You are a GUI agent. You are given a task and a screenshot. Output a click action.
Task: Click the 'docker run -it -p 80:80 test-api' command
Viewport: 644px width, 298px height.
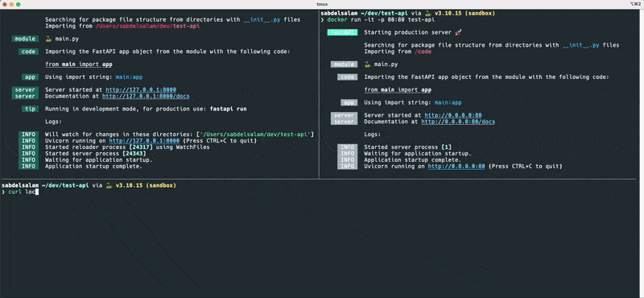coord(381,19)
